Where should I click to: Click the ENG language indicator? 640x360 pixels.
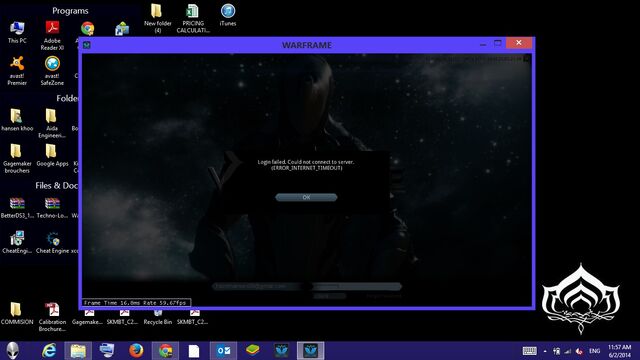594,351
